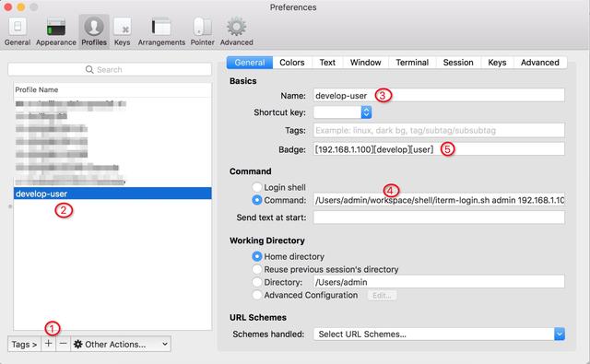The width and height of the screenshot is (590, 364).
Task: Click the Directory path field /Users/admin
Action: [439, 282]
